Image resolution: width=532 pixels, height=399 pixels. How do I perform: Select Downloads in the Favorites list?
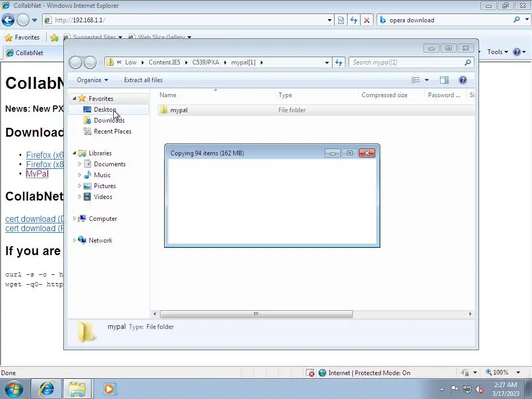(109, 121)
